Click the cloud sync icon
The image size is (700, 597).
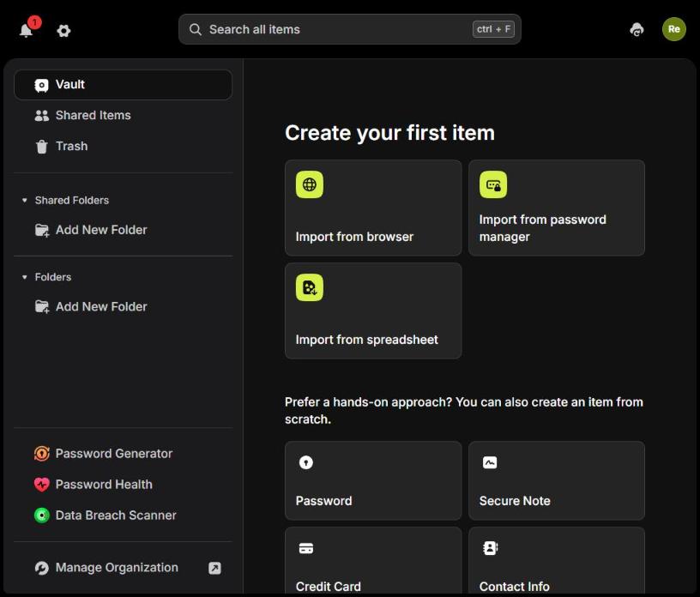click(x=637, y=30)
